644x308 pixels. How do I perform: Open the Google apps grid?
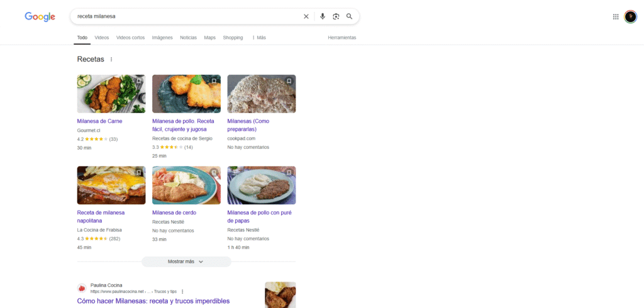616,17
